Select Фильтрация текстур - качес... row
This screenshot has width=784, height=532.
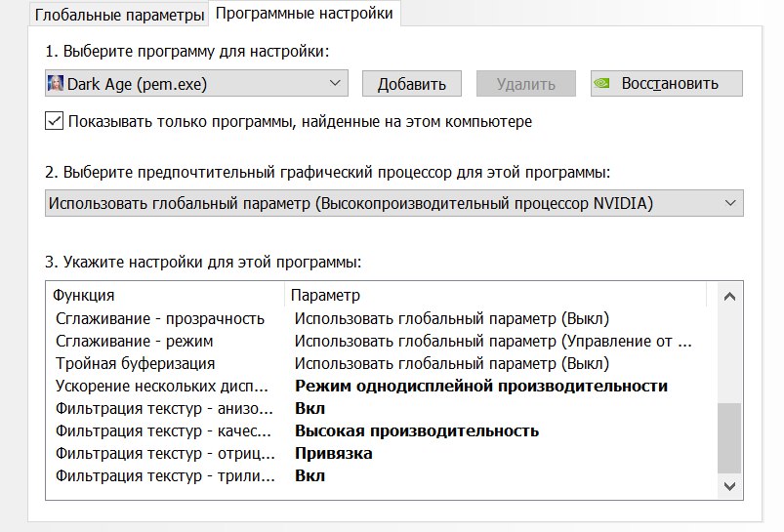(382, 431)
